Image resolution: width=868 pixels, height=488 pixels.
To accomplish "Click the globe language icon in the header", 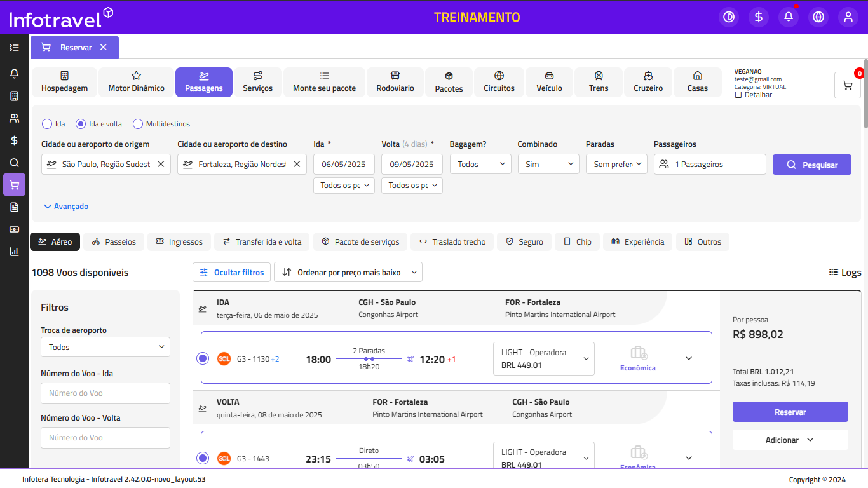I will point(818,17).
